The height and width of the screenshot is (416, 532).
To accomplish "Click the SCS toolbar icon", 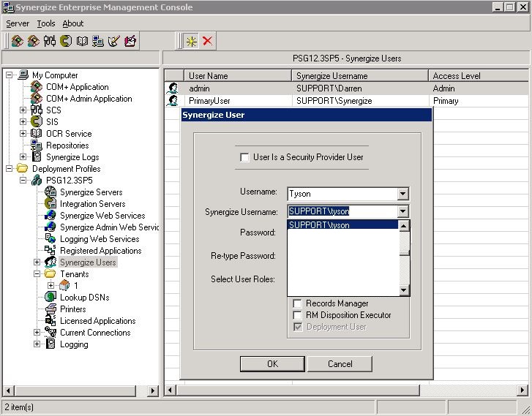I will [x=50, y=41].
